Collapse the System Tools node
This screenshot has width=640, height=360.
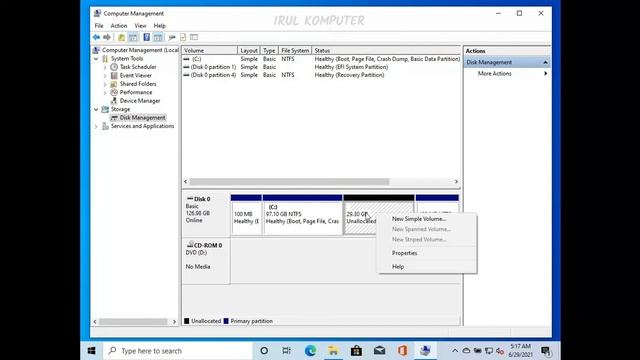pos(96,59)
